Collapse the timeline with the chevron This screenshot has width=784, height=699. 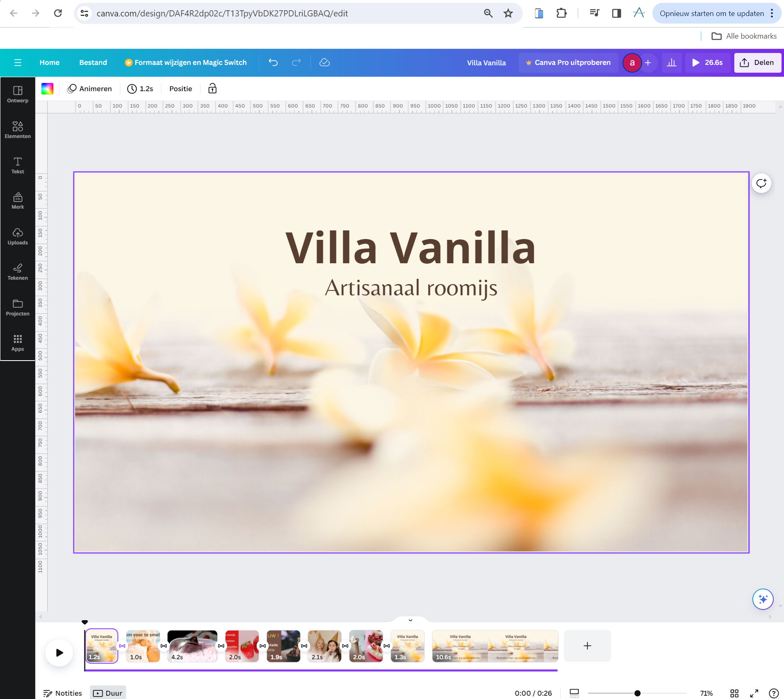[x=410, y=620]
